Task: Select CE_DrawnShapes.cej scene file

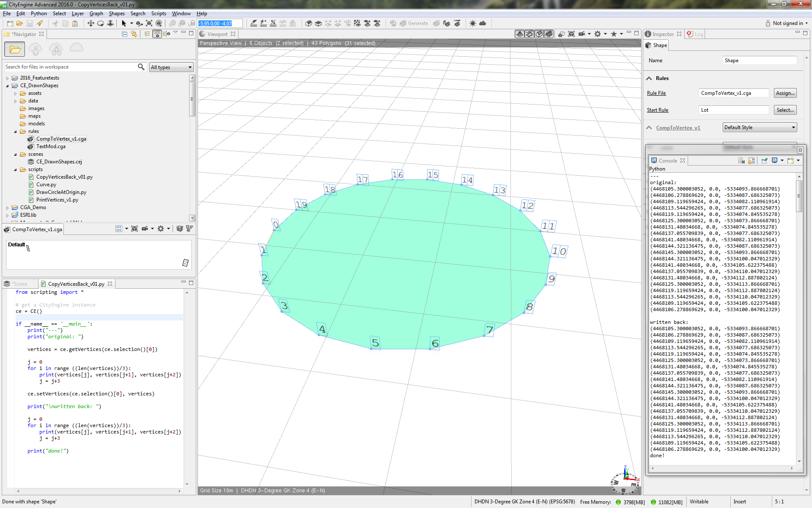Action: pyautogui.click(x=59, y=162)
